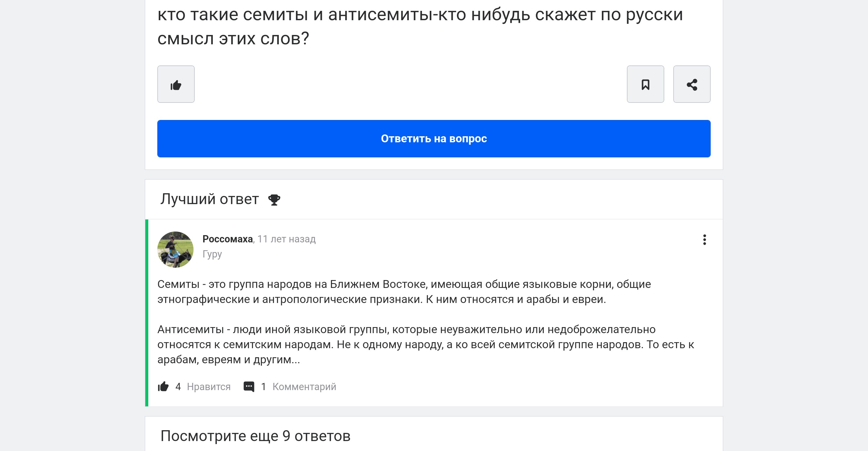Click the Ответить на вопрос button

tap(434, 139)
